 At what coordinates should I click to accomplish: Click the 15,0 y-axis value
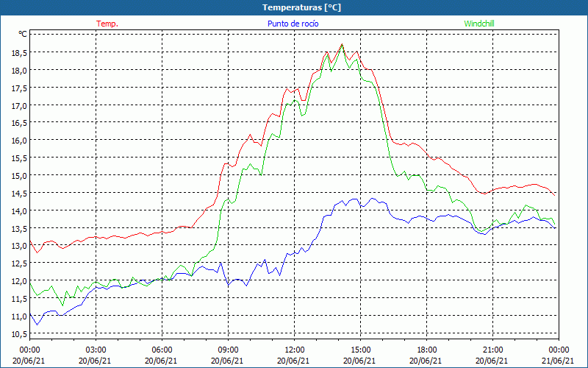(20, 176)
